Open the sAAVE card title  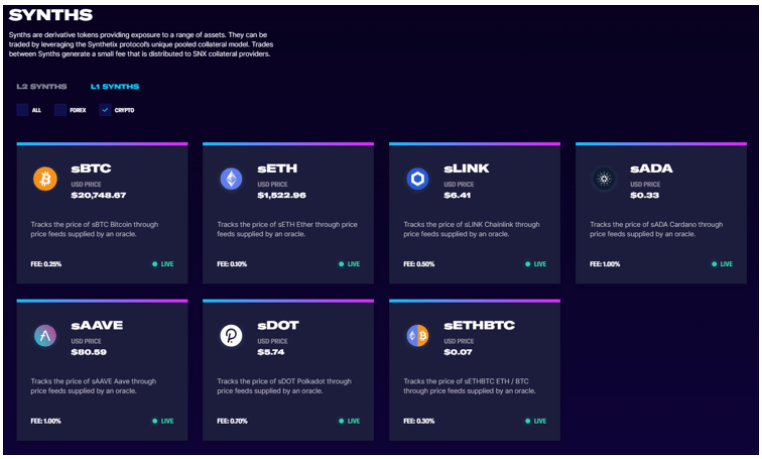[x=97, y=325]
